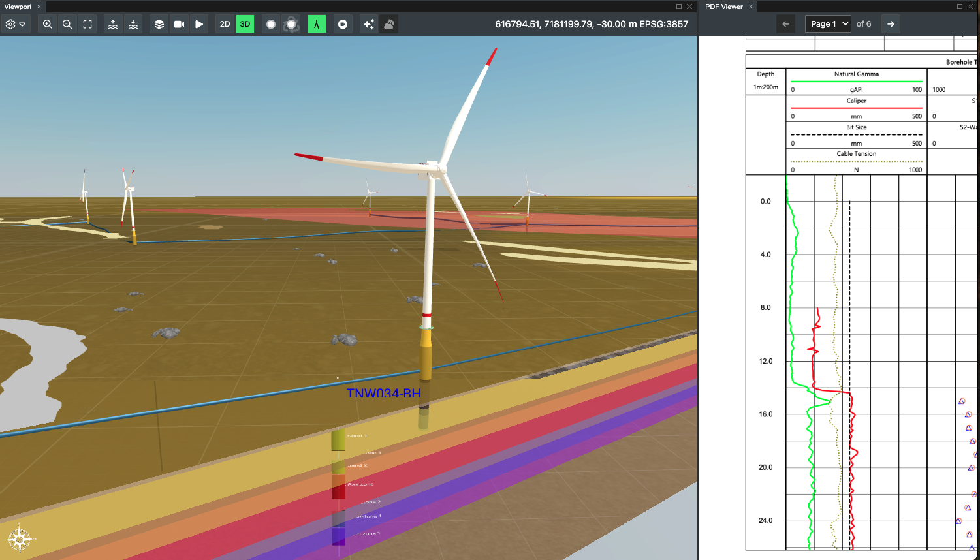This screenshot has height=560, width=980.
Task: Switch viewport to 2D mode
Action: pos(225,24)
